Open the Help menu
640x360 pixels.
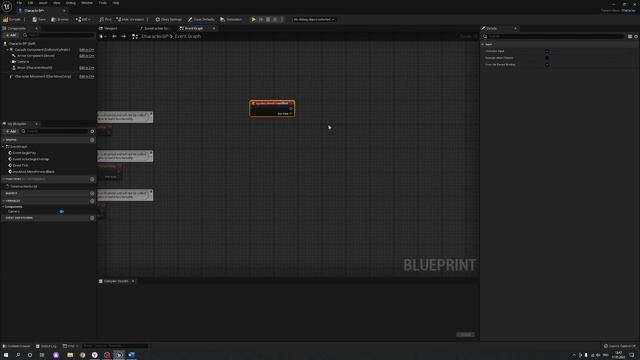coord(116,3)
